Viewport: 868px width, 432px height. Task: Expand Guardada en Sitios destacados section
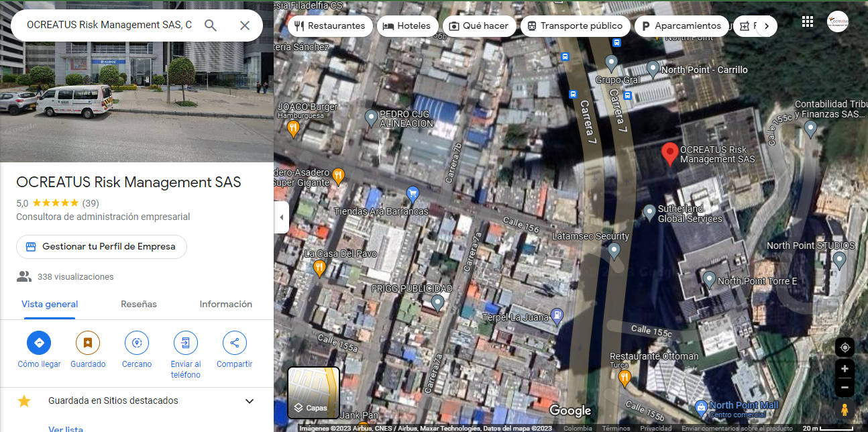pos(249,401)
